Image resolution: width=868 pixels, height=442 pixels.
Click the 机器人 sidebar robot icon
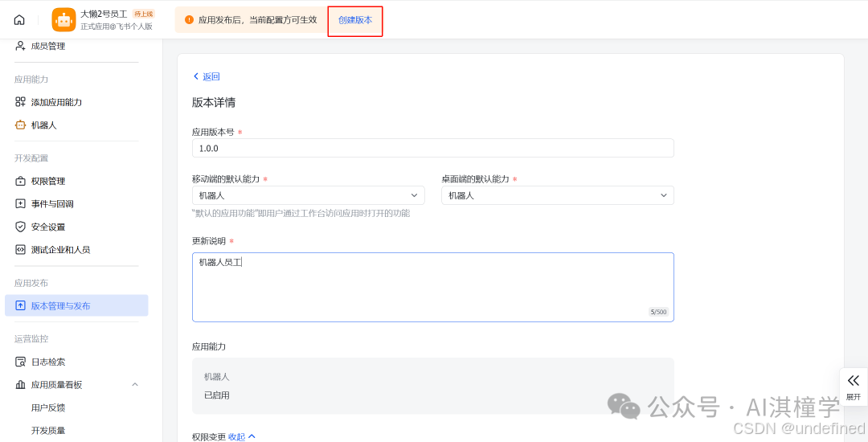click(20, 125)
